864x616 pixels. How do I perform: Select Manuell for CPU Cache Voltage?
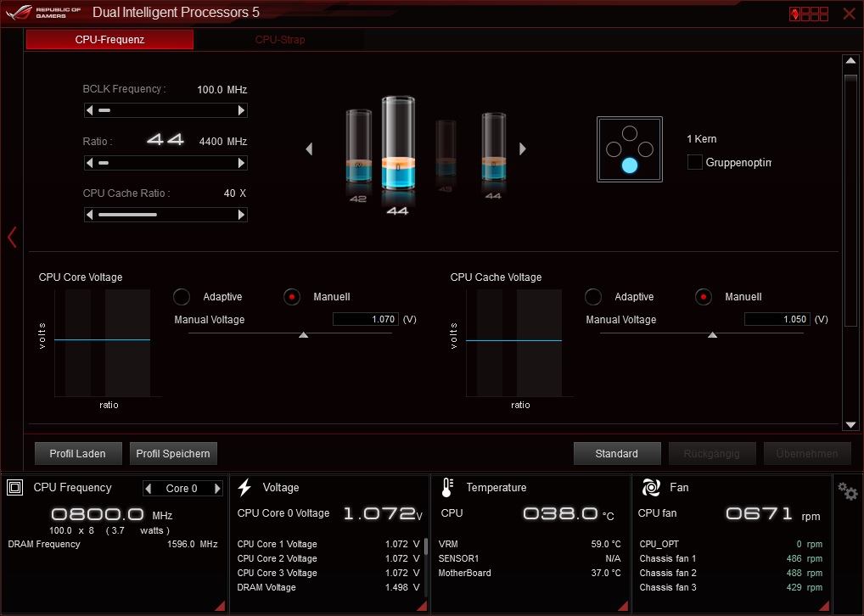[703, 297]
